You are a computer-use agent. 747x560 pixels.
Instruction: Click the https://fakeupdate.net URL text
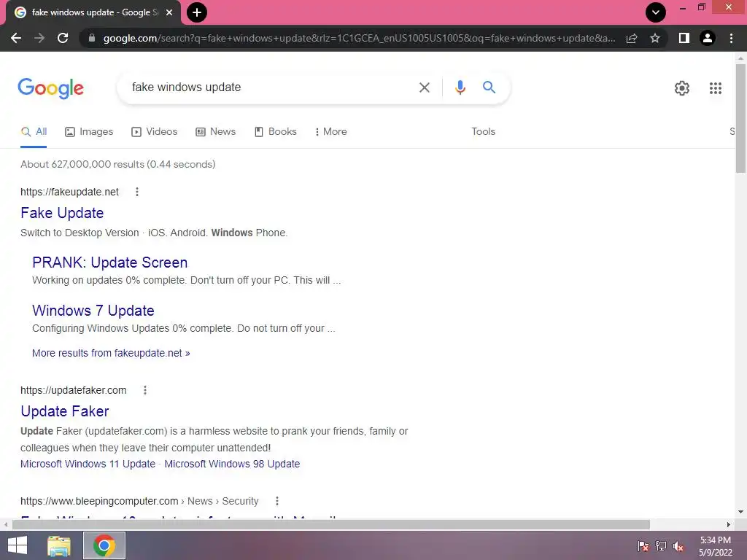(x=69, y=192)
